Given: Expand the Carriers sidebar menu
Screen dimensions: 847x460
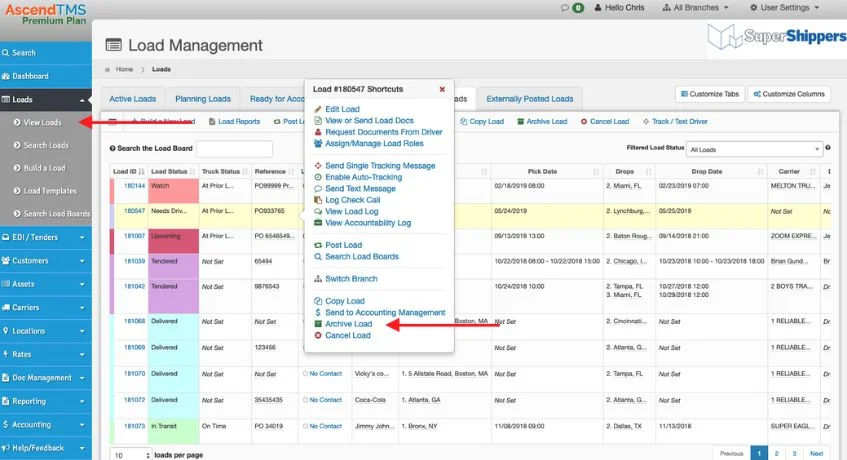Looking at the screenshot, I should pos(82,308).
